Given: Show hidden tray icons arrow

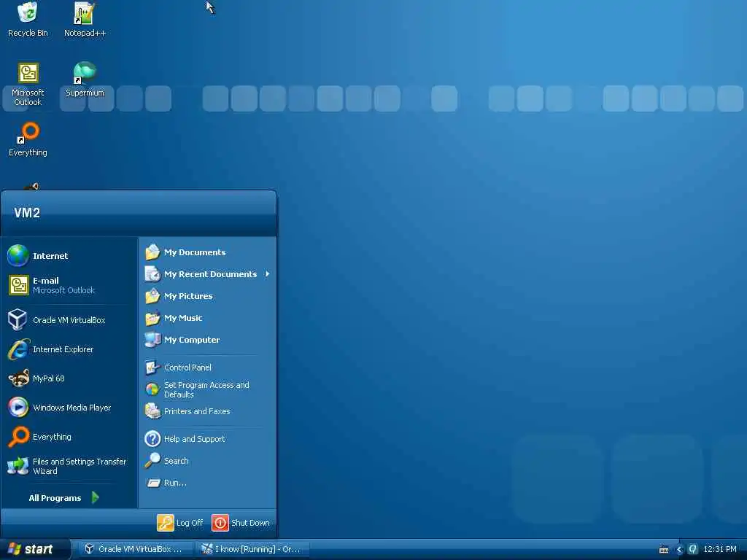Looking at the screenshot, I should [x=679, y=550].
